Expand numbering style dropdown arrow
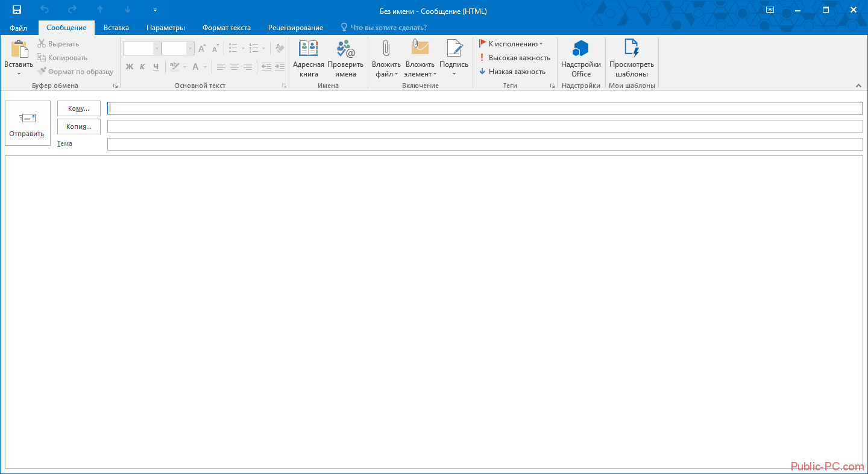The image size is (868, 474). (263, 49)
